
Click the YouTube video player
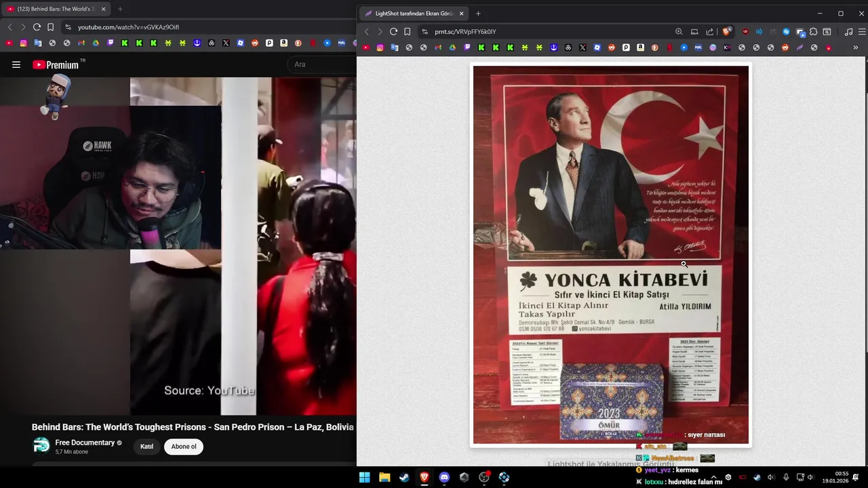[x=178, y=246]
